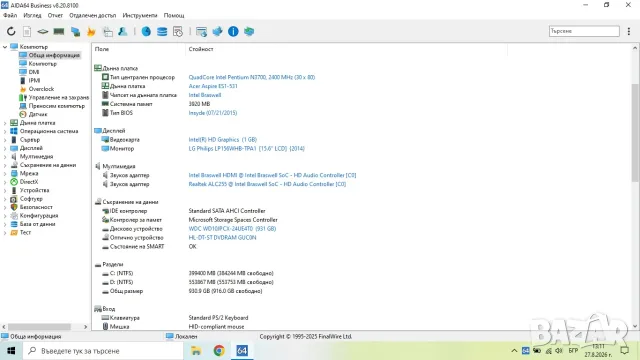Open the Файл menu

pos(10,16)
